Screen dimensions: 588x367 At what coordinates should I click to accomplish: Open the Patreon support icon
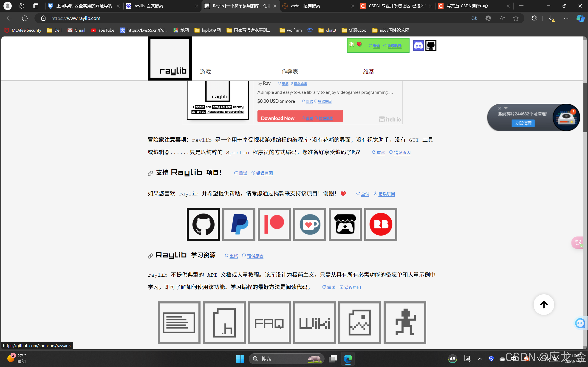[274, 224]
